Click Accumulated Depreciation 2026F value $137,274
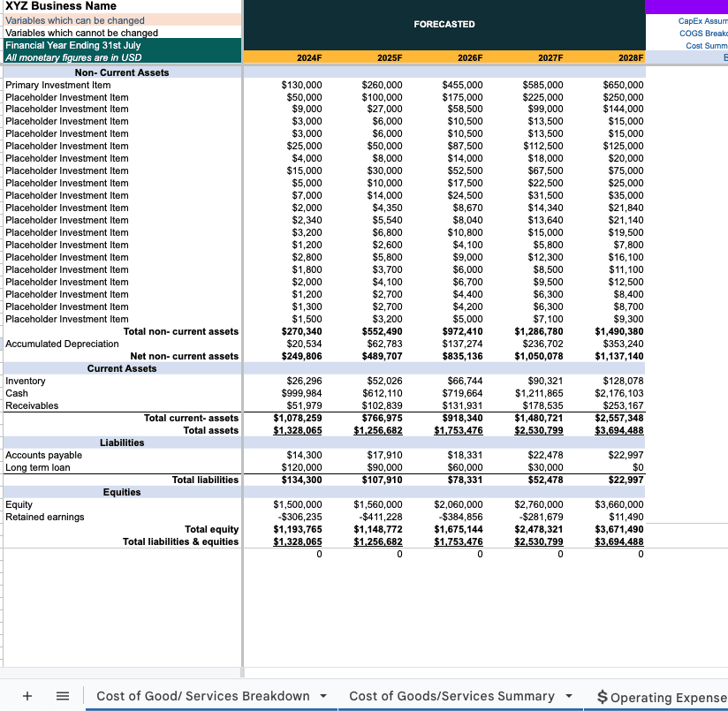This screenshot has width=728, height=711. pos(462,344)
